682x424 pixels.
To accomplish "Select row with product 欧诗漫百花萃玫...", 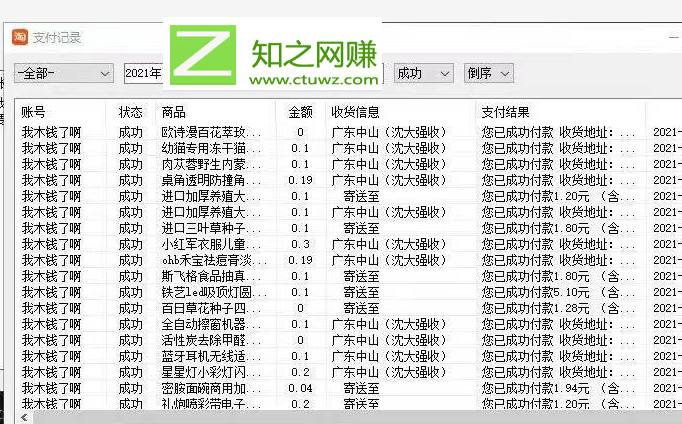I will tap(348, 132).
